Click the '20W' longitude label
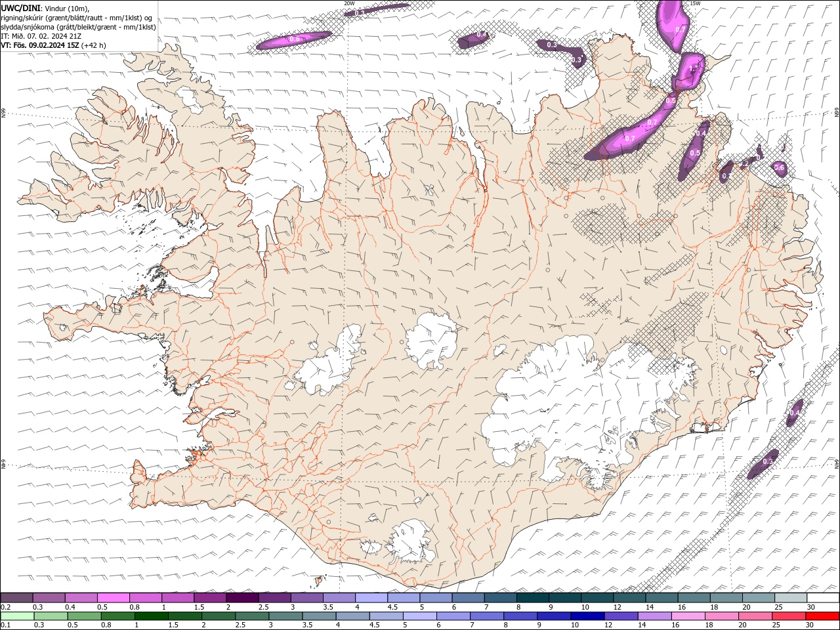The width and height of the screenshot is (840, 630). point(349,3)
